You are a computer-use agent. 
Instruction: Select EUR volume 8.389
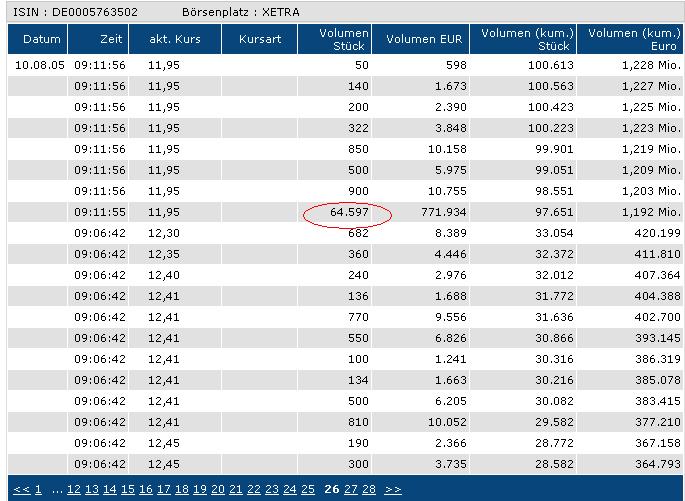[451, 233]
